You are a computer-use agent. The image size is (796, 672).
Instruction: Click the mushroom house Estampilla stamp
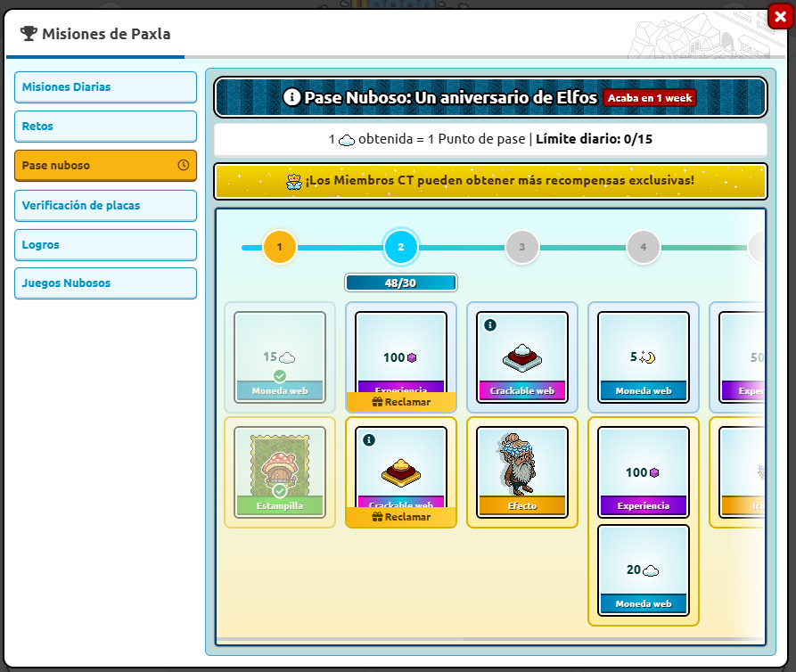pos(279,463)
